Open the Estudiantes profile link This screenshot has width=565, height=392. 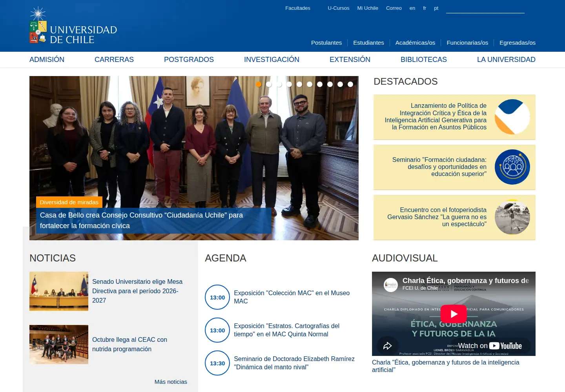point(368,43)
